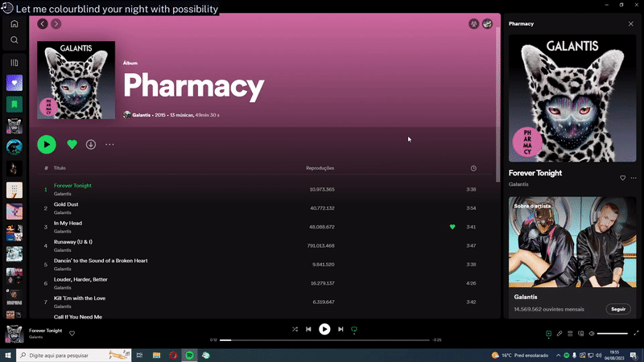This screenshot has width=644, height=362.
Task: Go back with the left arrow button
Action: [43, 24]
